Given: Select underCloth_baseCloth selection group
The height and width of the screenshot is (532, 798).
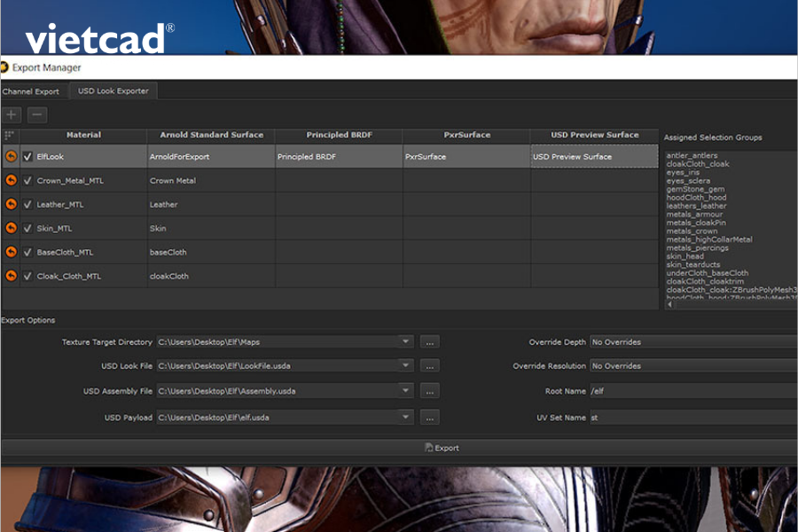Looking at the screenshot, I should click(x=708, y=273).
